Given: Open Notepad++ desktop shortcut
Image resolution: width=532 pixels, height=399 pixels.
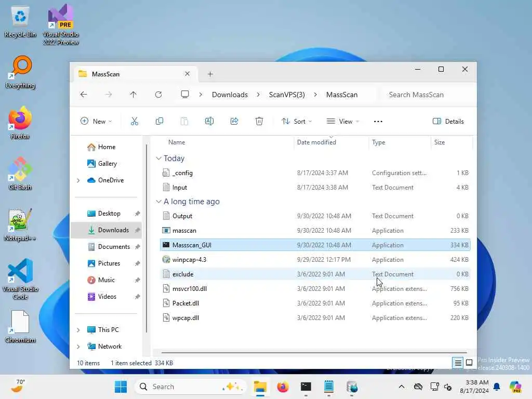Looking at the screenshot, I should click(x=20, y=224).
